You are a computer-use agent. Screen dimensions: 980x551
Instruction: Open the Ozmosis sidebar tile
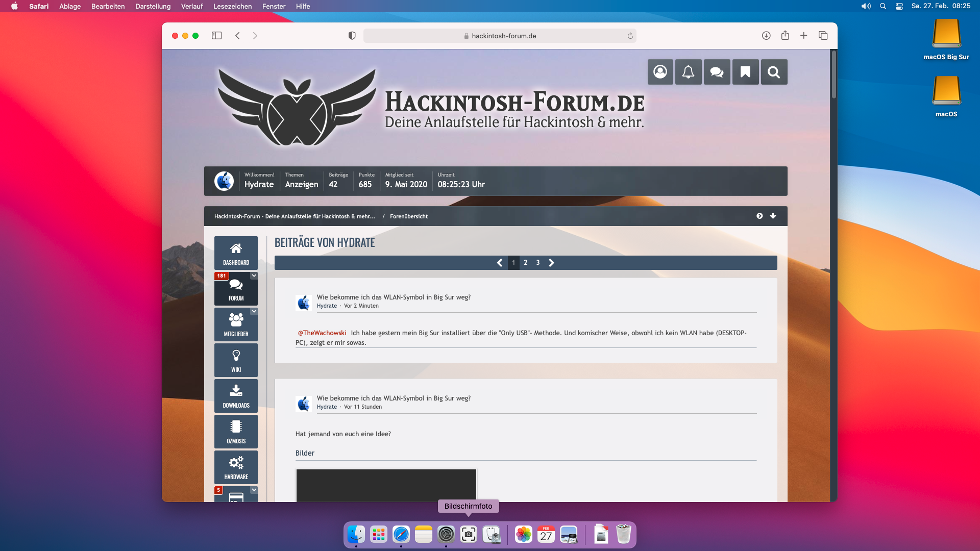(x=236, y=432)
